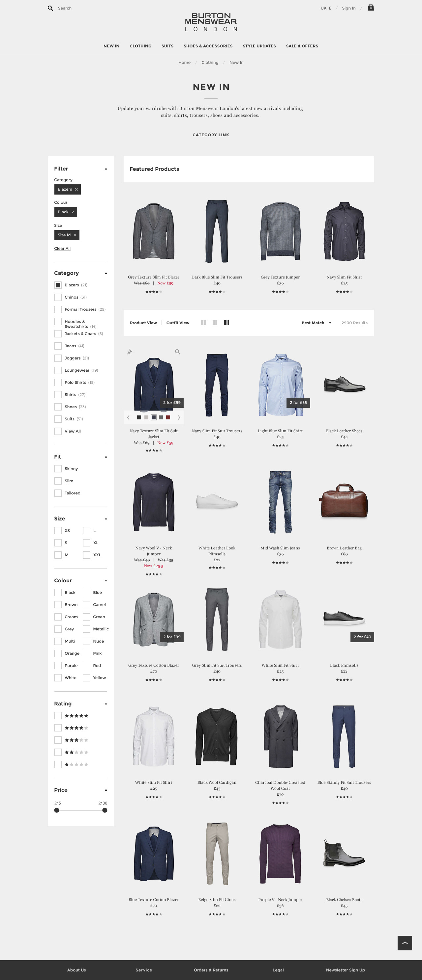Pin the Navy Texture Slim Fit Suit Jacket
This screenshot has width=422, height=980.
click(x=130, y=352)
